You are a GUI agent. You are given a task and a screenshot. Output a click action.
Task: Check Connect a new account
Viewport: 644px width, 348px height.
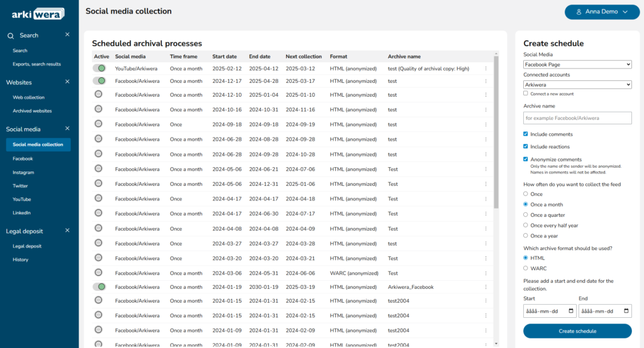pyautogui.click(x=526, y=94)
